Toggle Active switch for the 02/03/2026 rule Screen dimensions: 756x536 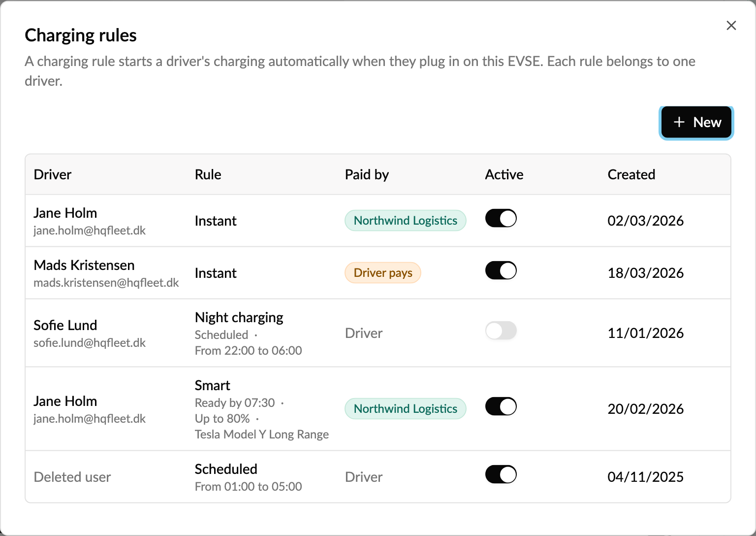click(x=501, y=218)
